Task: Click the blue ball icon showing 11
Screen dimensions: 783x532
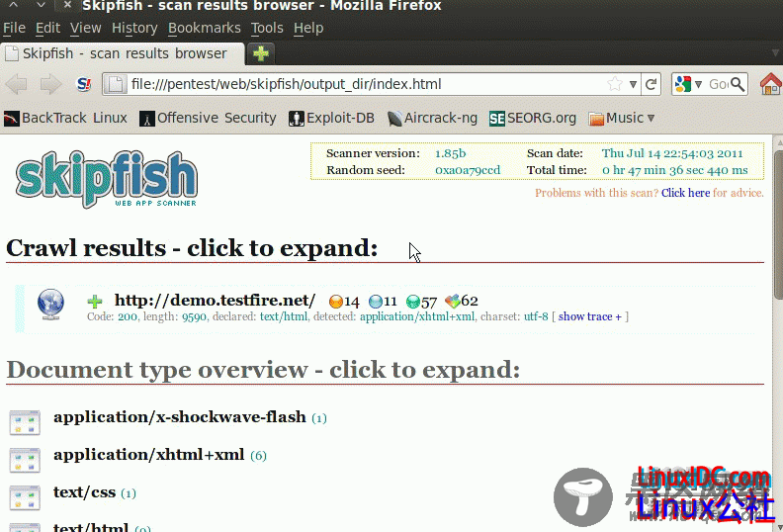Action: pyautogui.click(x=376, y=302)
